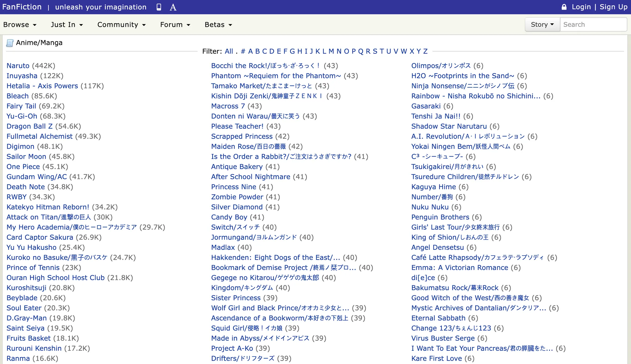
Task: Open the Zombie Powder category
Action: pyautogui.click(x=237, y=197)
